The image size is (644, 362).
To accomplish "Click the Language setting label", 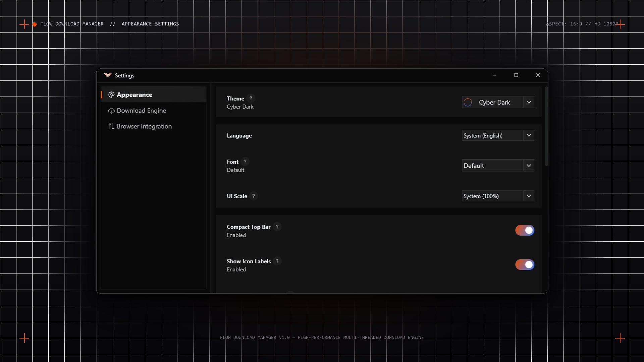I will (239, 136).
